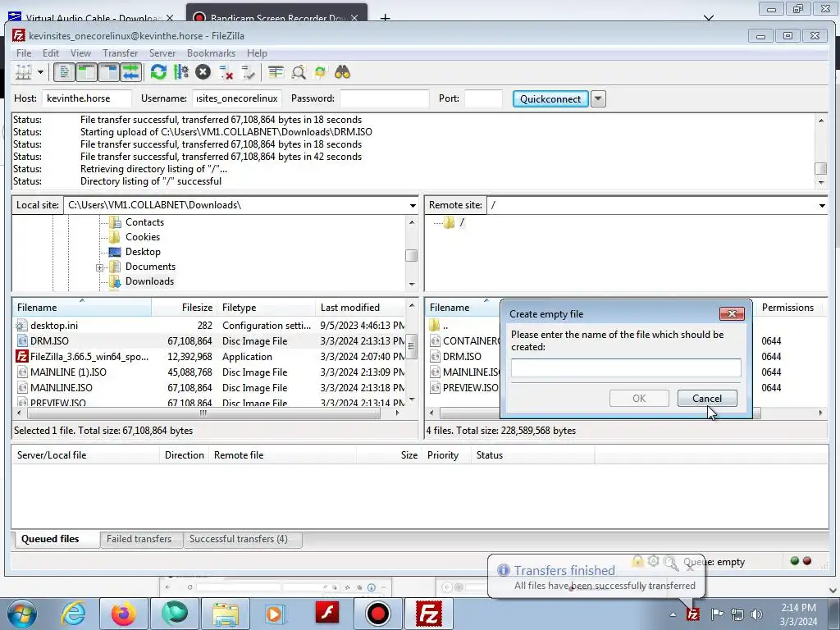The width and height of the screenshot is (840, 630).
Task: Open the Quickconnect history dropdown
Action: pyautogui.click(x=598, y=99)
